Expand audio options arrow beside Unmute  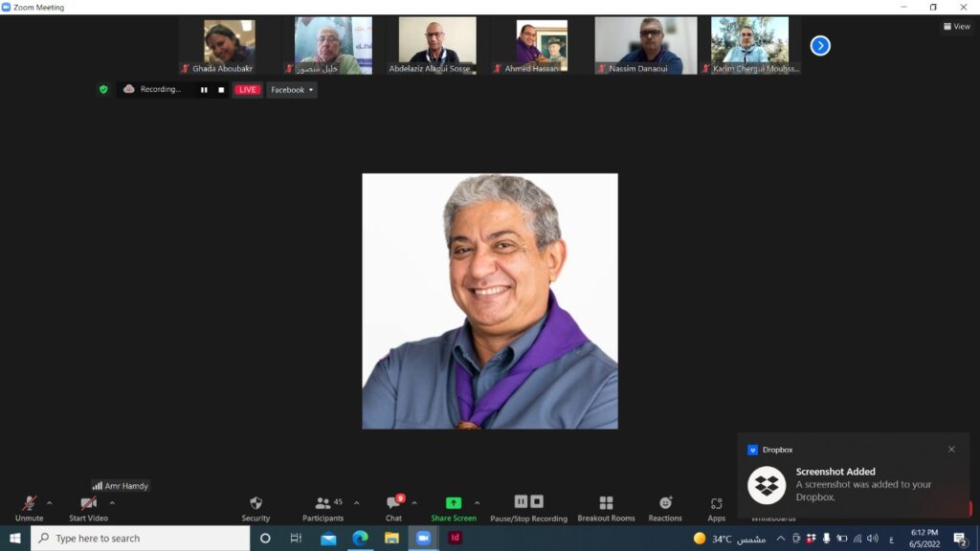click(50, 503)
